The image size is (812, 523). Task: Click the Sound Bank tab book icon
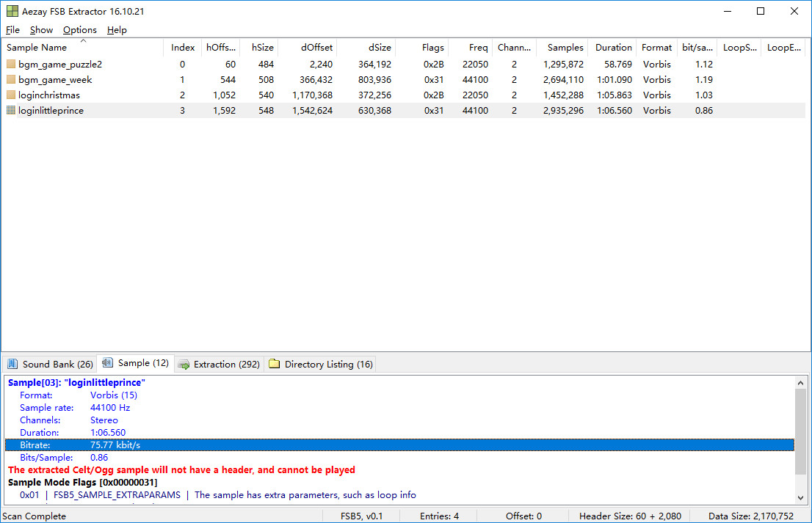coord(12,364)
